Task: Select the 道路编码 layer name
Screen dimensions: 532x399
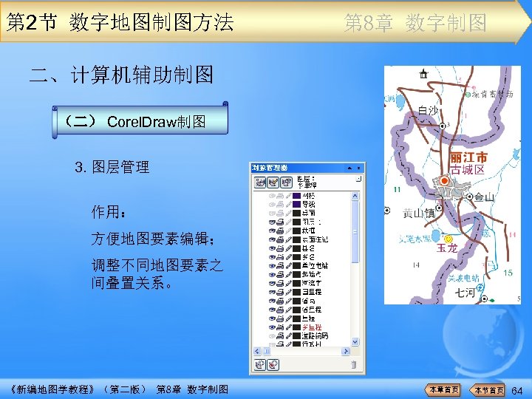Action: [315, 336]
